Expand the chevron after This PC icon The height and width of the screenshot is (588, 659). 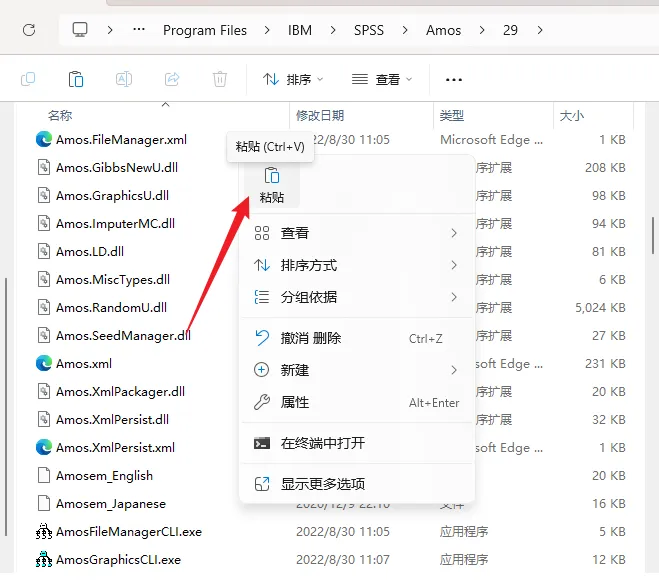tap(110, 30)
